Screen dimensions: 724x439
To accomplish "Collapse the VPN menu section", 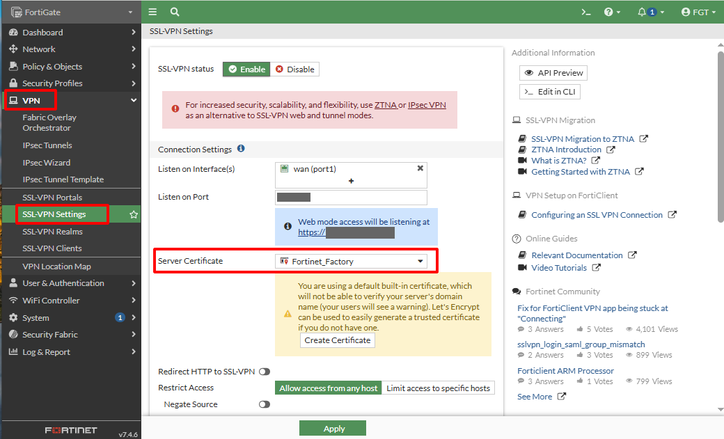I will click(x=71, y=100).
